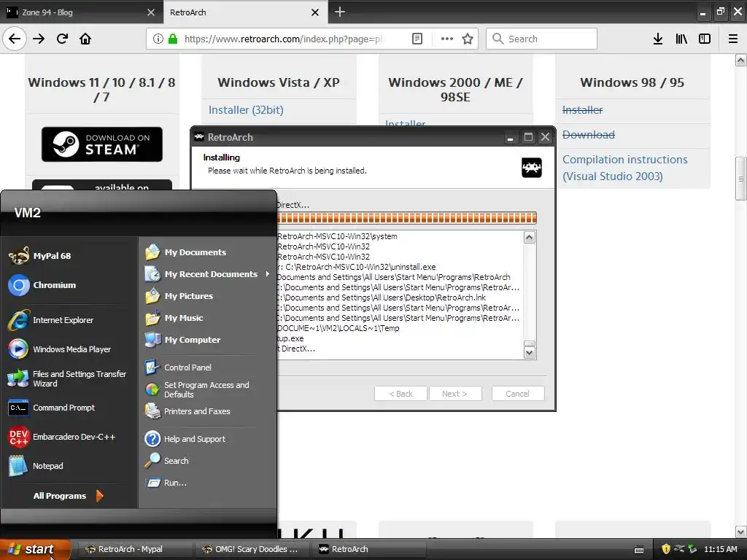Open My Computer from Start menu
Viewport: 747px width, 560px height.
click(206, 340)
